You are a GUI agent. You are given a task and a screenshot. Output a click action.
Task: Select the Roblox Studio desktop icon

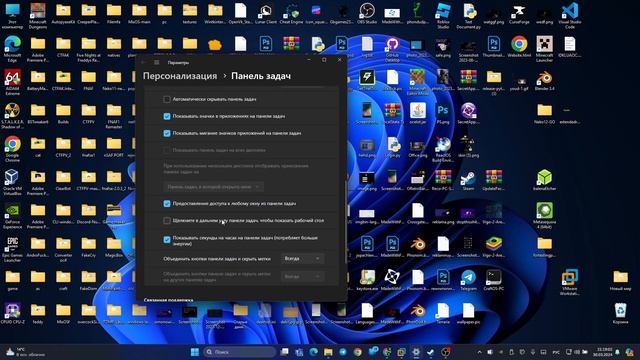point(443,16)
